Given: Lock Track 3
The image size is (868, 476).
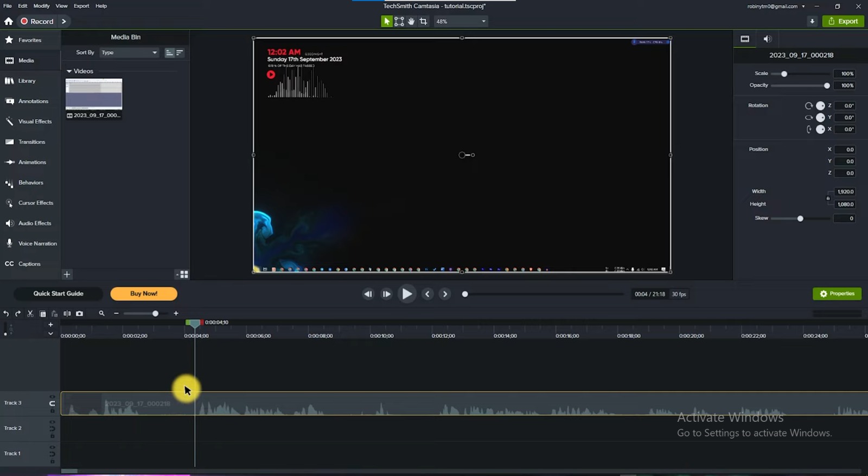Looking at the screenshot, I should coord(52,411).
